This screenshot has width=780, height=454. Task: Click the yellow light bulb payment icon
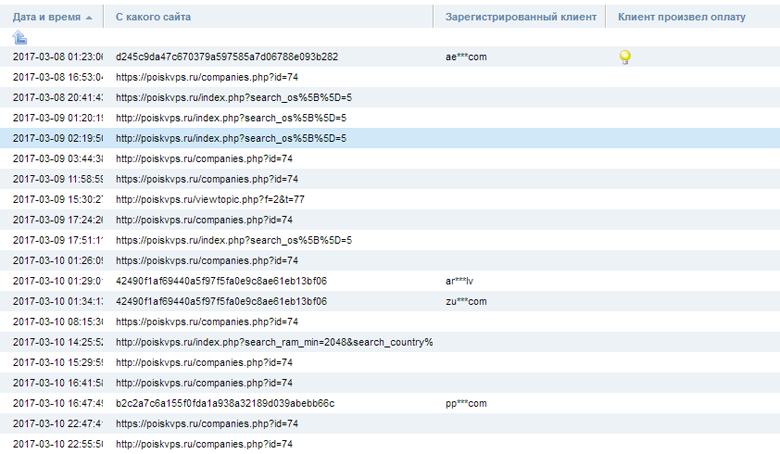(x=625, y=57)
